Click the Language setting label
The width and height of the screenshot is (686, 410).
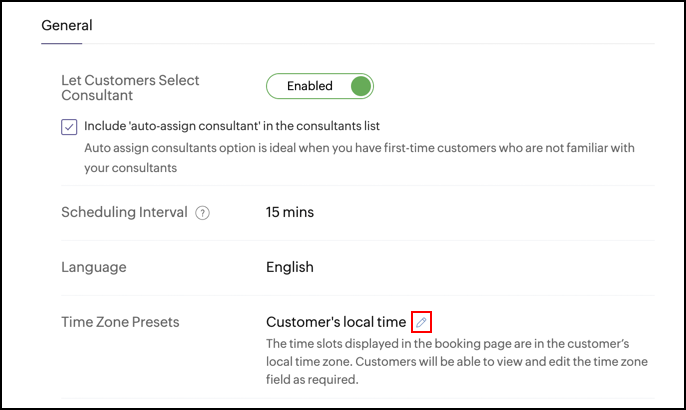pyautogui.click(x=94, y=267)
